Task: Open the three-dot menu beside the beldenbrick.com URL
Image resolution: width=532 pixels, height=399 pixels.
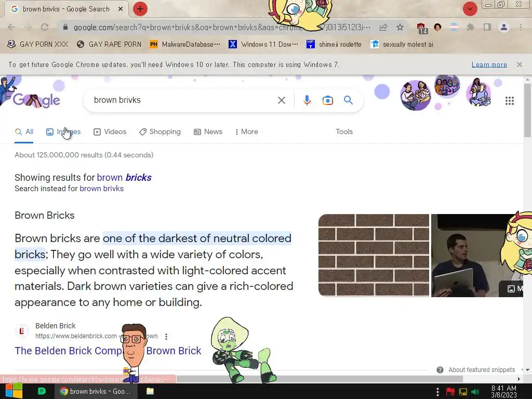Action: pyautogui.click(x=166, y=337)
